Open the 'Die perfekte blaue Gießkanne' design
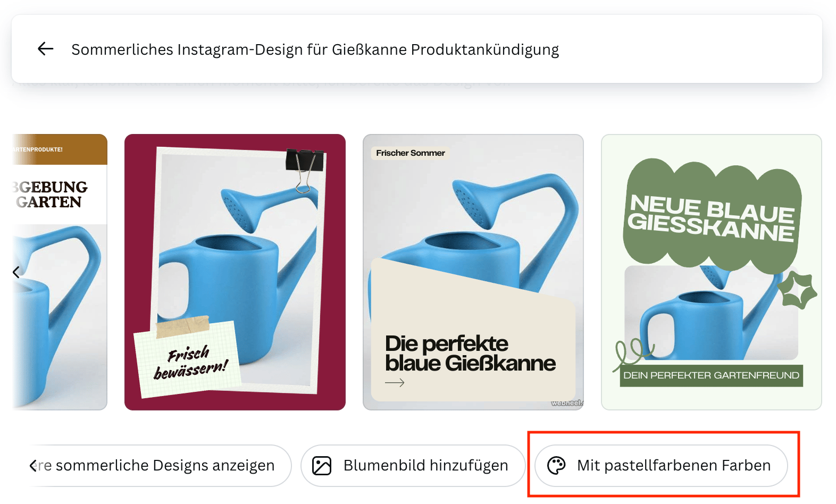This screenshot has height=504, width=836. 473,272
